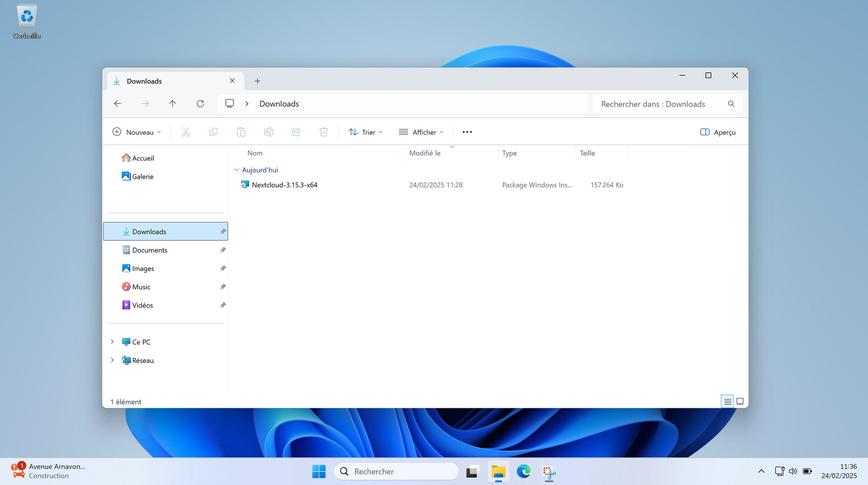Open Microsoft Edge from the taskbar

point(524,471)
